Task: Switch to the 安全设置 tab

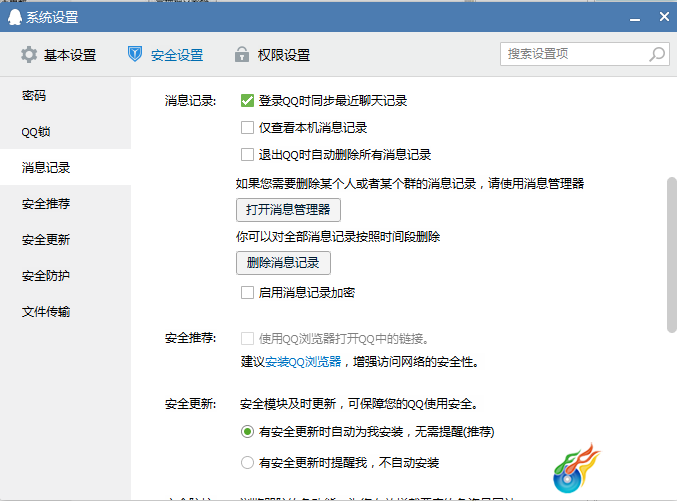Action: pos(165,55)
